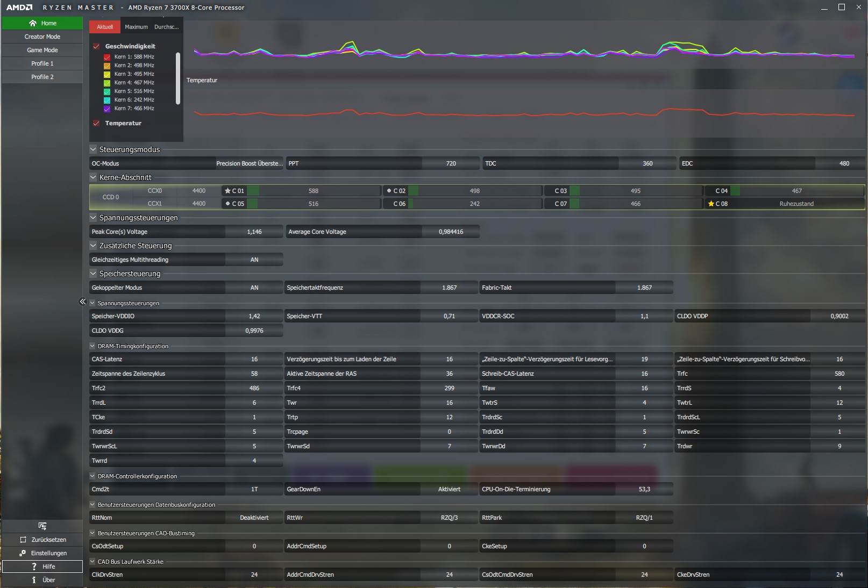Click the question mark Hilfe icon
This screenshot has height=588, width=868.
34,567
